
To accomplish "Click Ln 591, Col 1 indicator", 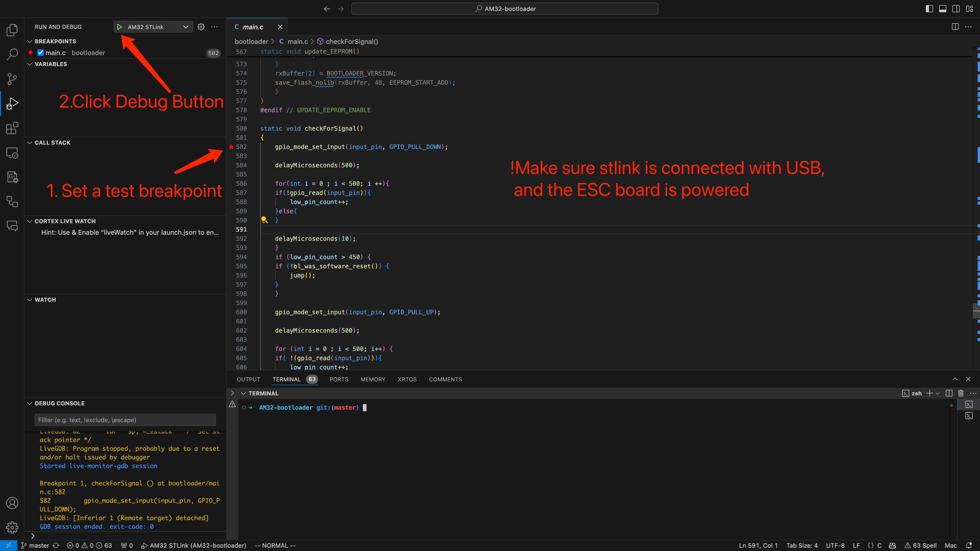I will tap(758, 545).
